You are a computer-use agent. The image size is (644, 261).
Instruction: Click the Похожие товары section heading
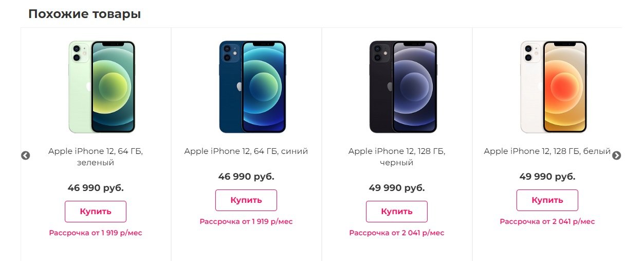click(84, 14)
